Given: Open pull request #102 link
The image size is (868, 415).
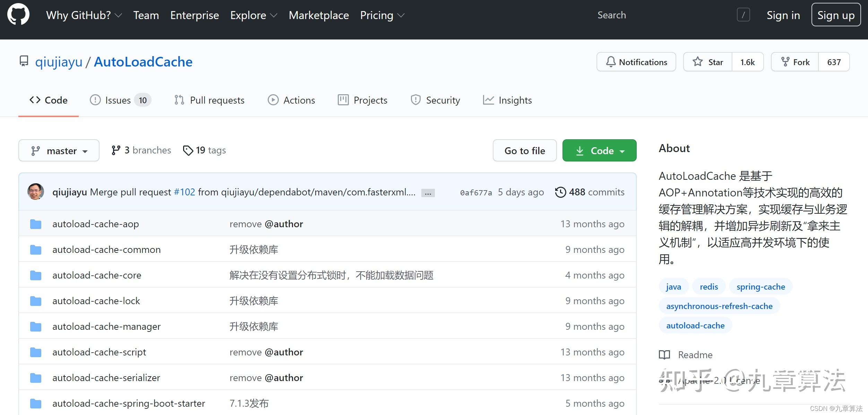Looking at the screenshot, I should pos(184,192).
